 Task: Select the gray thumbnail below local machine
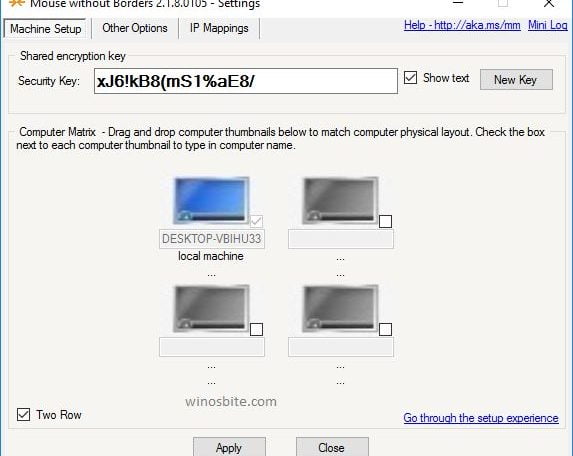click(211, 308)
